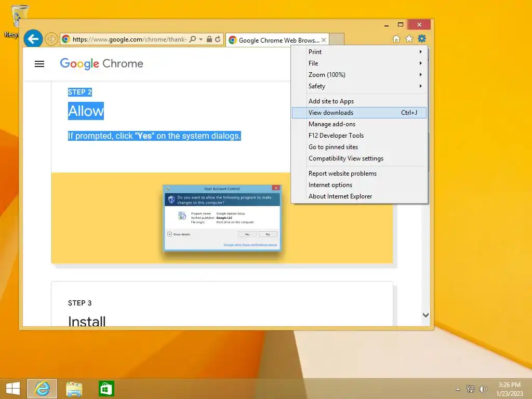Click the blue Back arrow button

pos(33,39)
